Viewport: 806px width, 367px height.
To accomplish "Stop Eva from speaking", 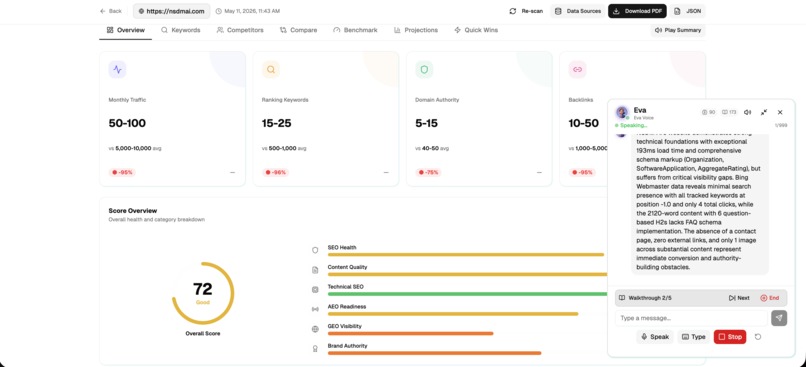I will click(x=730, y=337).
